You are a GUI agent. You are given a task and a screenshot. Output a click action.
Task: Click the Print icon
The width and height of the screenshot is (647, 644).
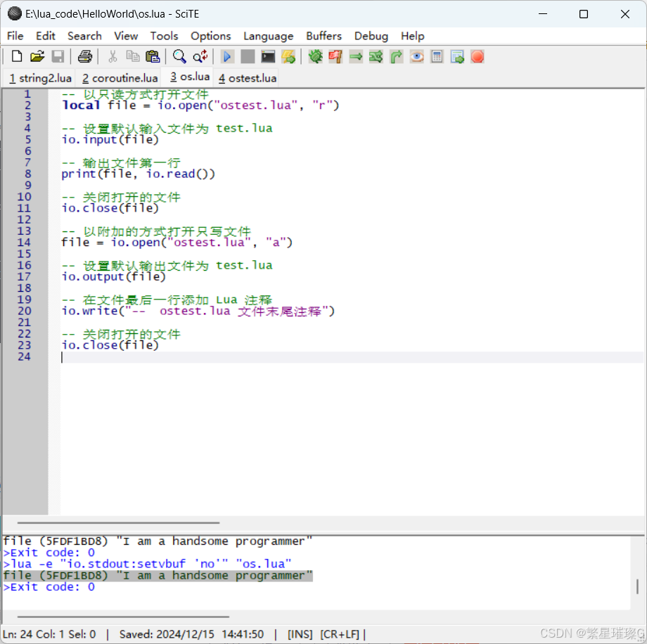pyautogui.click(x=84, y=56)
